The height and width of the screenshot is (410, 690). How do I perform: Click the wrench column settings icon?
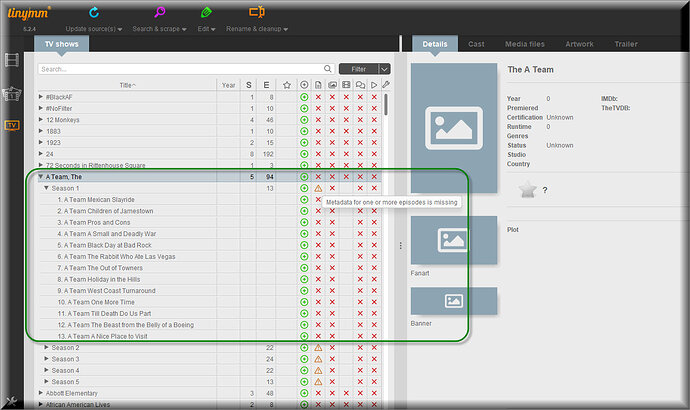(385, 84)
